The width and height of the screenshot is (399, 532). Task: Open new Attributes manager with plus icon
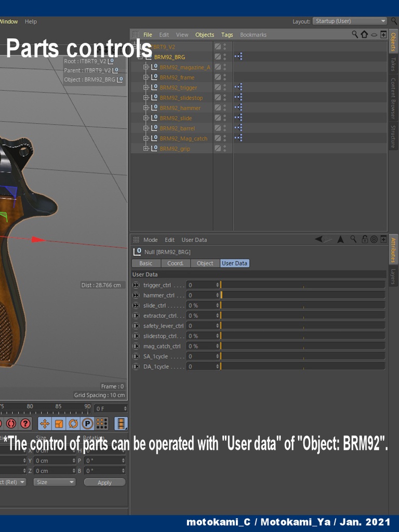coord(383,239)
